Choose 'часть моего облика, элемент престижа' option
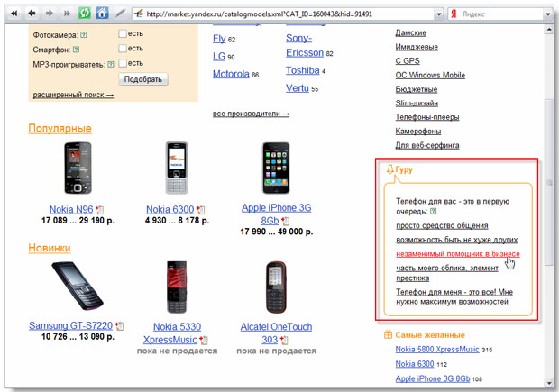Viewport: 559px width, 392px height. (447, 273)
